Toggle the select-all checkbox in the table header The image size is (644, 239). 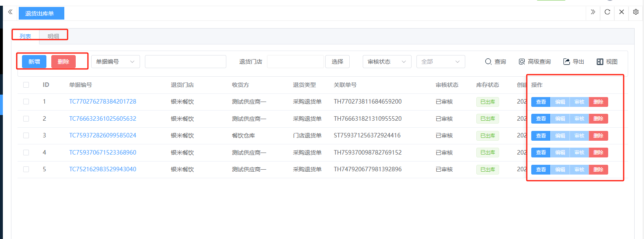pos(26,85)
